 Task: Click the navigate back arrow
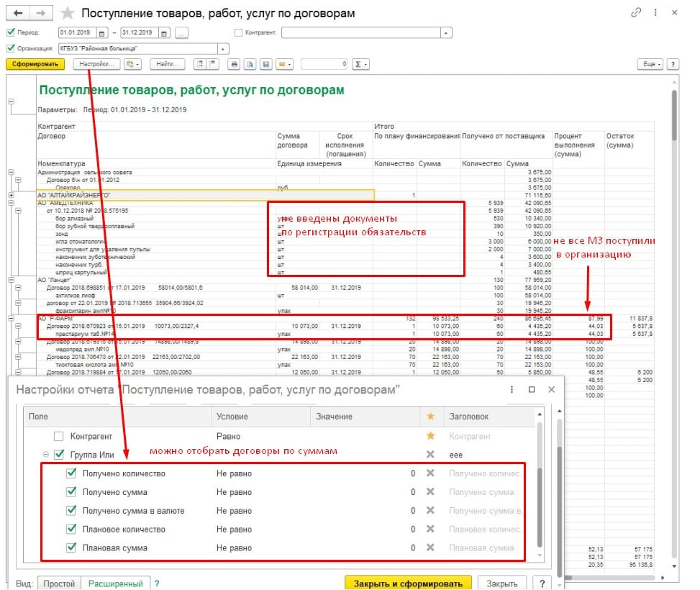click(18, 14)
